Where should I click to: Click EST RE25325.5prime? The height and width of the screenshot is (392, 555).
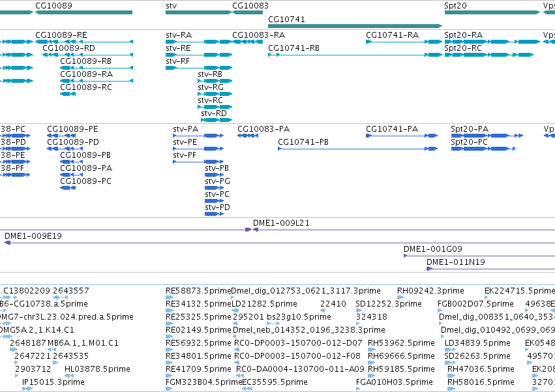(169, 324)
